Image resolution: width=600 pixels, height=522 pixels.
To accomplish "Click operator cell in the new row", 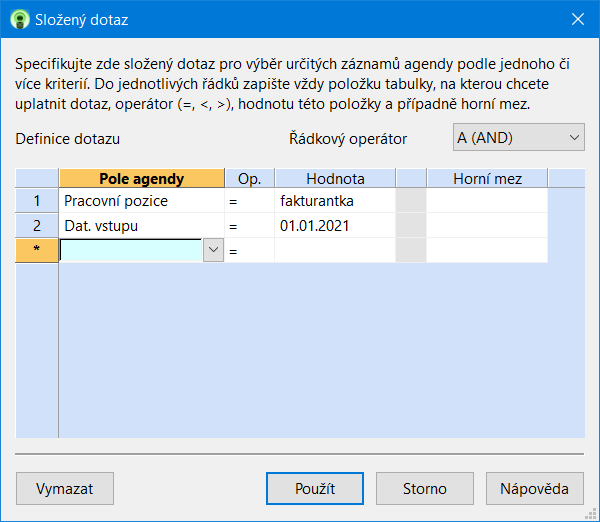I will point(249,250).
